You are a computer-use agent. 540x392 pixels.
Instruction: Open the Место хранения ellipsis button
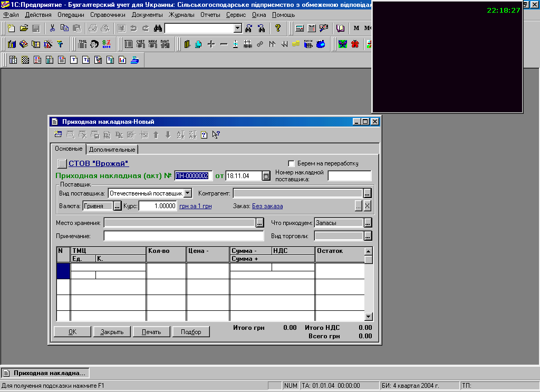(x=259, y=223)
